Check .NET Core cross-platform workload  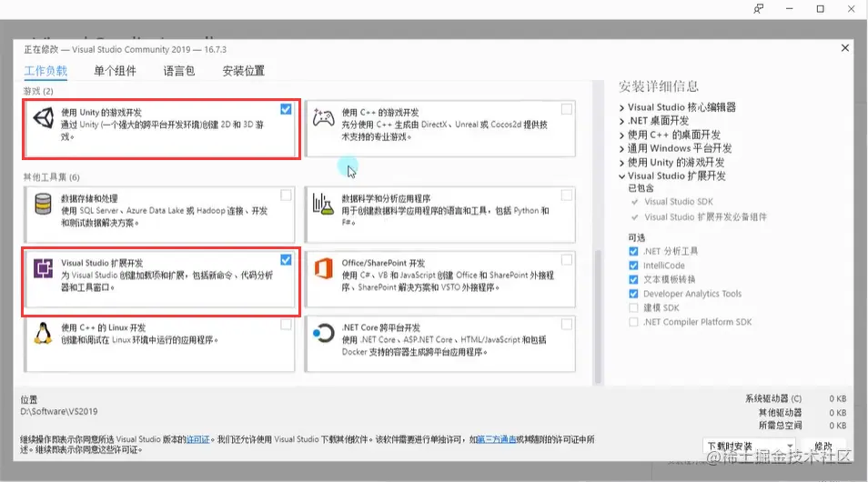[566, 325]
